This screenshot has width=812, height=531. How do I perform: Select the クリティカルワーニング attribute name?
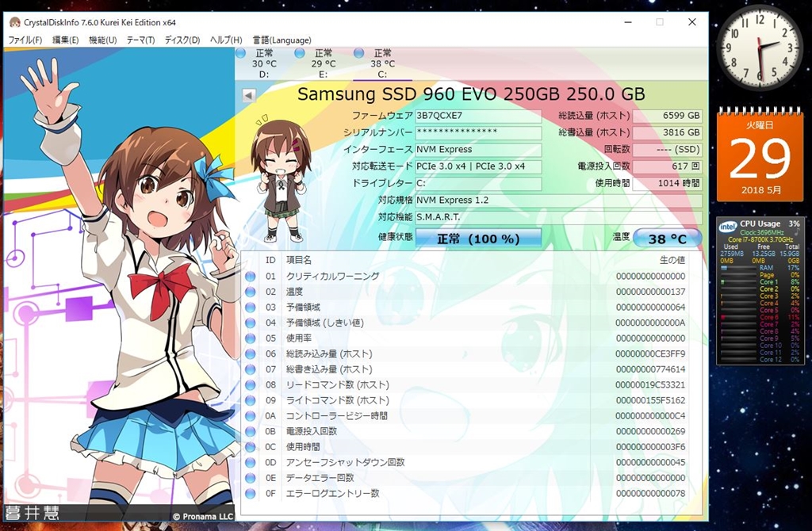[x=332, y=277]
